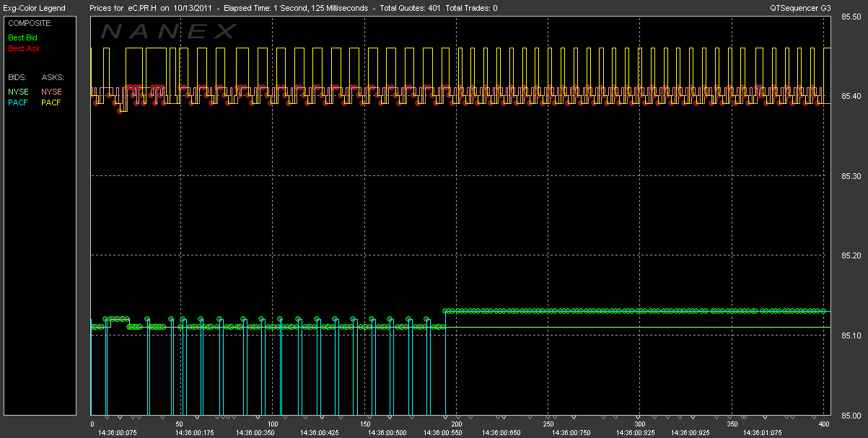Click the 85.40 price axis label
Image resolution: width=868 pixels, height=438 pixels.
(850, 96)
